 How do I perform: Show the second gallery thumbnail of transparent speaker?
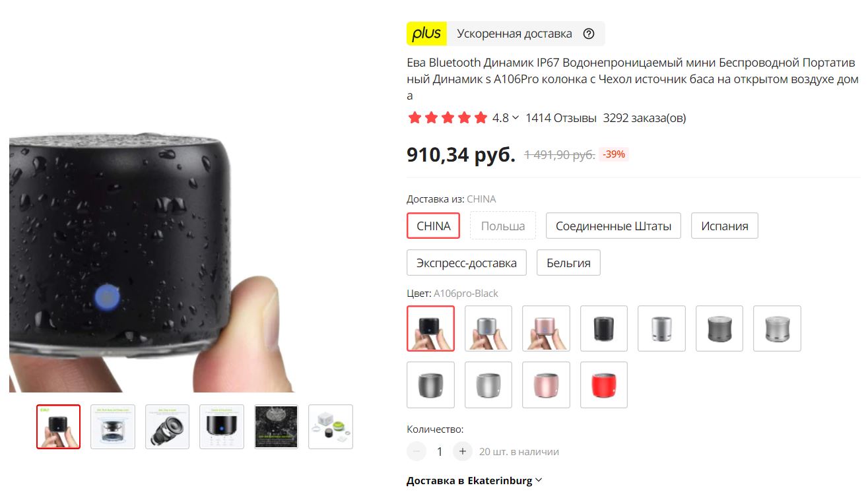tap(113, 427)
